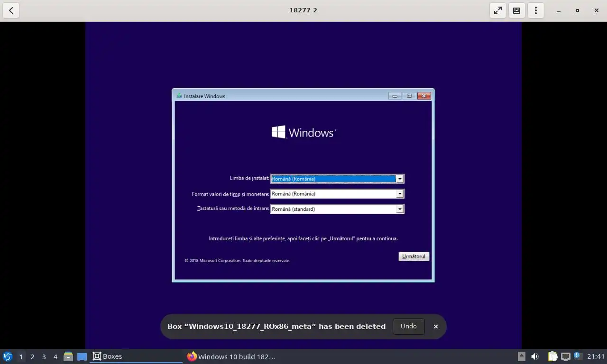Select the Boxes taskbar entry
Image resolution: width=607 pixels, height=364 pixels.
coord(136,356)
